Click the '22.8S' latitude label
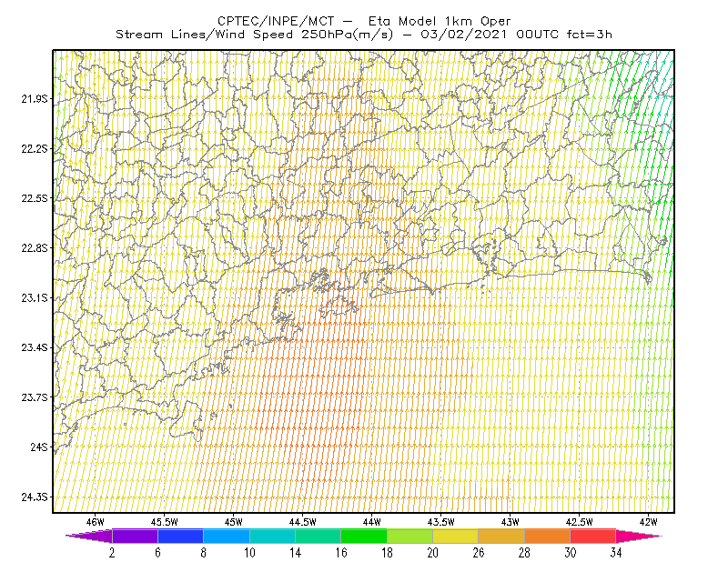 coord(35,248)
